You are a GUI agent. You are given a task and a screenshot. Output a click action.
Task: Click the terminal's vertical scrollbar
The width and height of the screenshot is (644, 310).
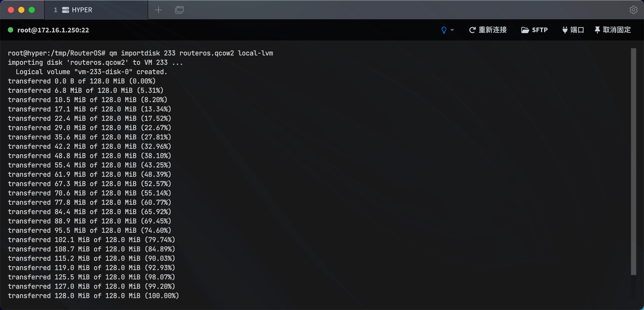[x=633, y=161]
